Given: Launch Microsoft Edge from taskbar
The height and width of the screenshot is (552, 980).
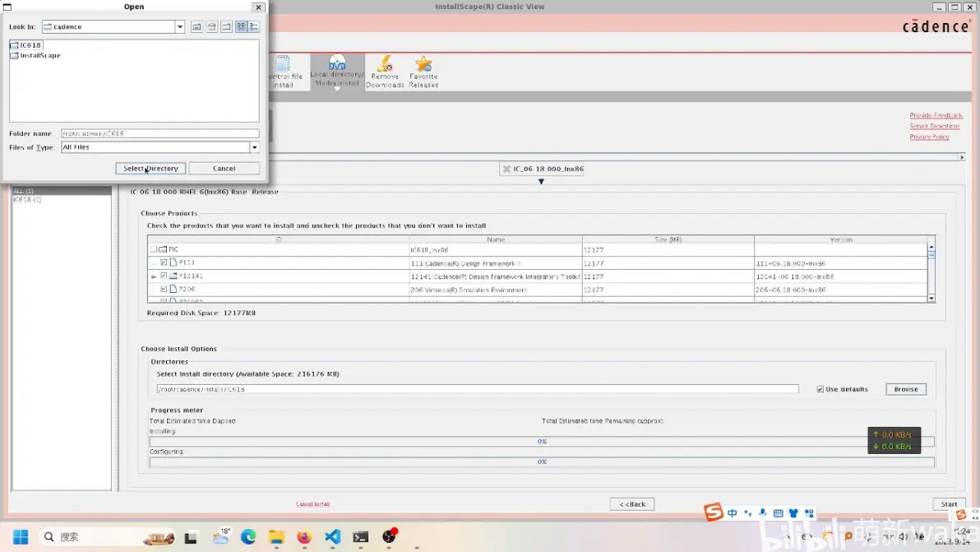Looking at the screenshot, I should (248, 537).
